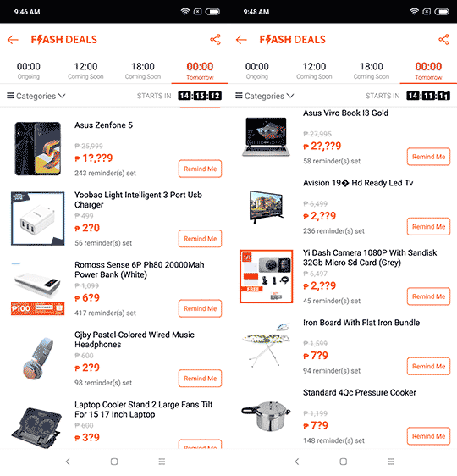Image resolution: width=457 pixels, height=476 pixels.
Task: Set reminder for Standard 4Qc Pressure Cooker
Action: pyautogui.click(x=428, y=436)
